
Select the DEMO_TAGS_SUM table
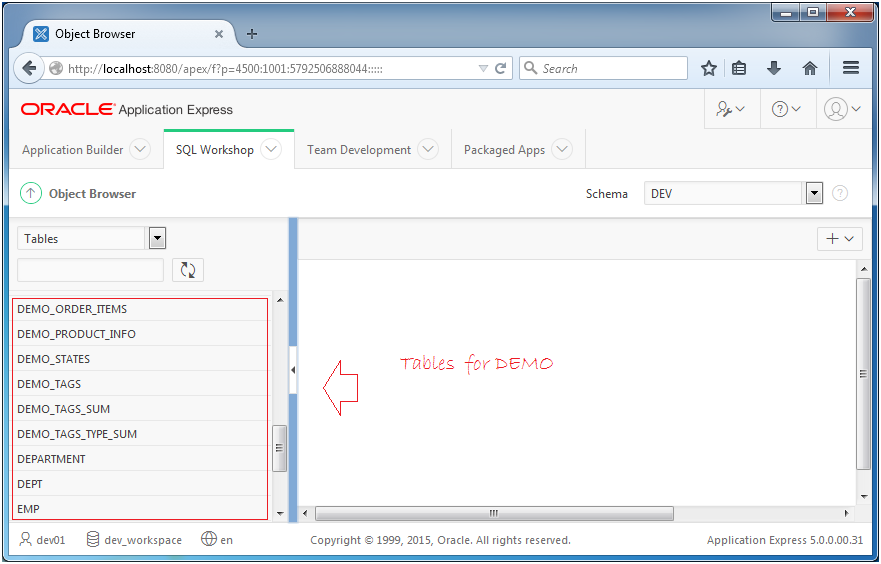tap(140, 409)
